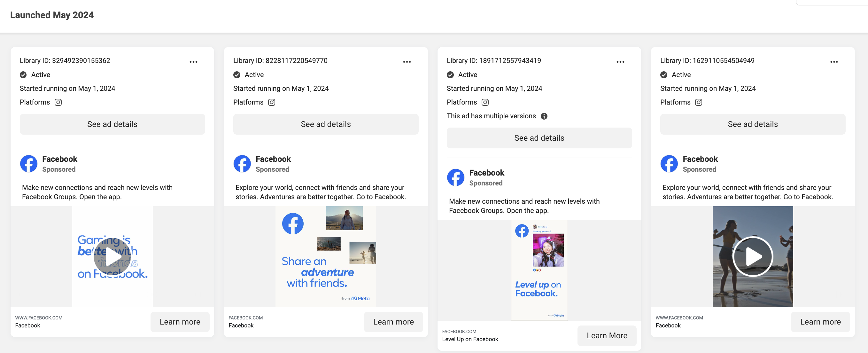Play the beach dancing video ad
Viewport: 868px width, 353px height.
pos(752,256)
